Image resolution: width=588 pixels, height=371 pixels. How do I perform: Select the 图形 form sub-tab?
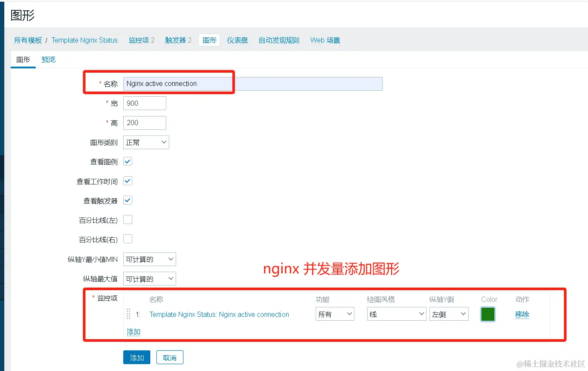(x=23, y=59)
